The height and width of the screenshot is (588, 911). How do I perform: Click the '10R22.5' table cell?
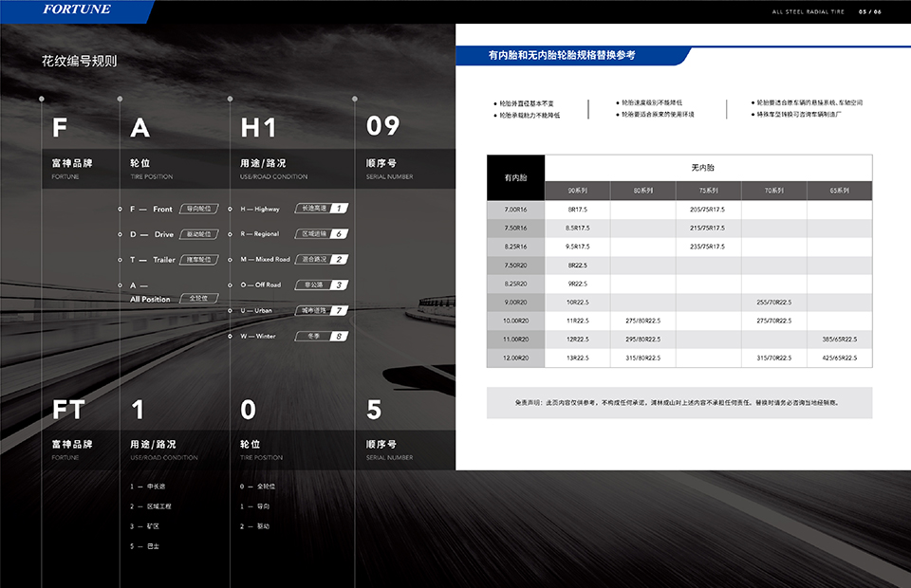[x=578, y=303]
